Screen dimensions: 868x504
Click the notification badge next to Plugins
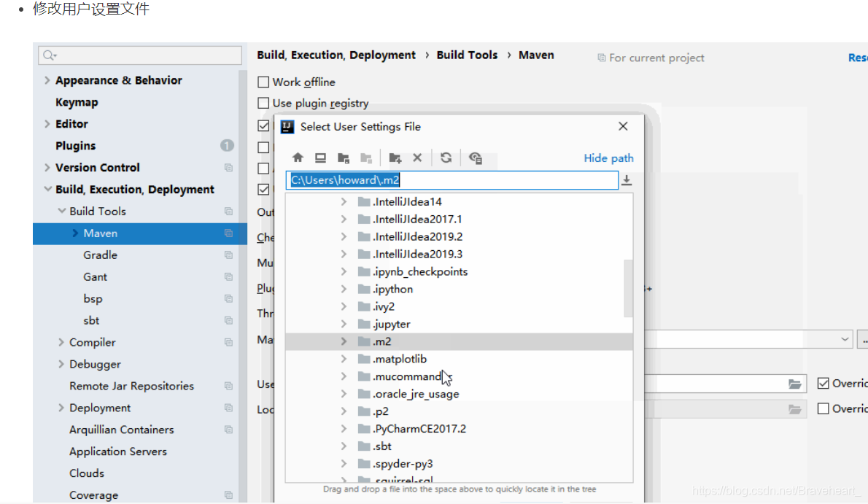coord(227,146)
